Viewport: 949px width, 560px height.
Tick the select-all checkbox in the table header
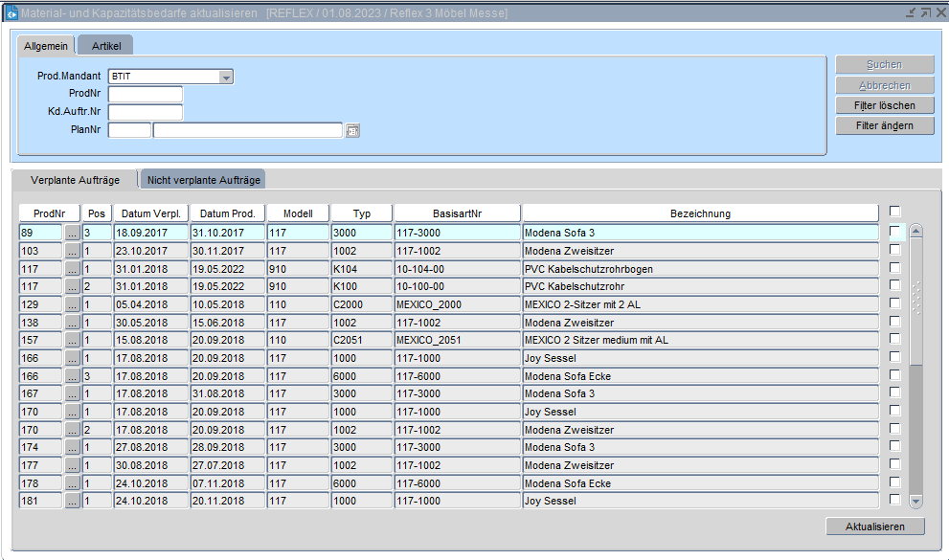[x=894, y=212]
